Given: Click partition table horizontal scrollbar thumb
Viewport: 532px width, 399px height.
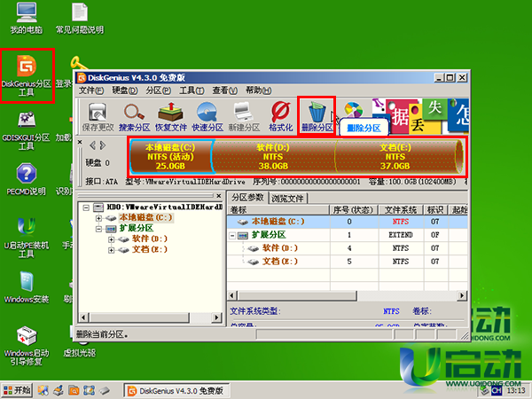Looking at the screenshot, I should point(296,295).
